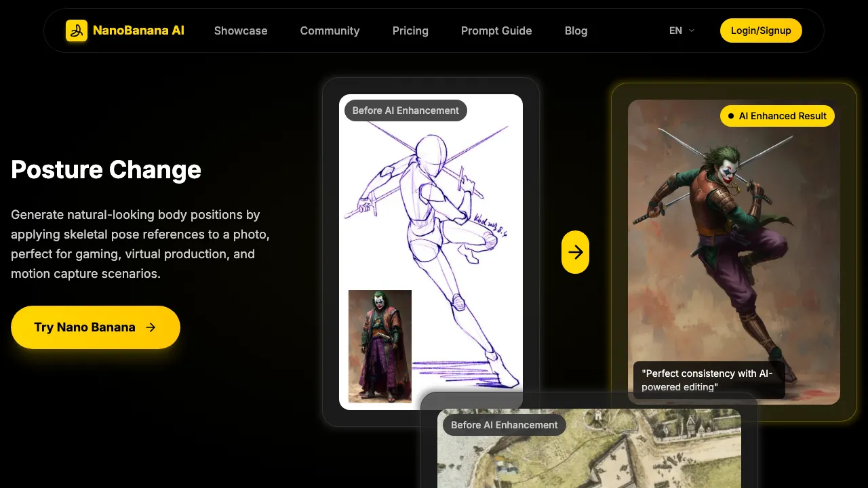Click the black dot in AI Enhanced badge
The width and height of the screenshot is (868, 488).
[x=731, y=116]
